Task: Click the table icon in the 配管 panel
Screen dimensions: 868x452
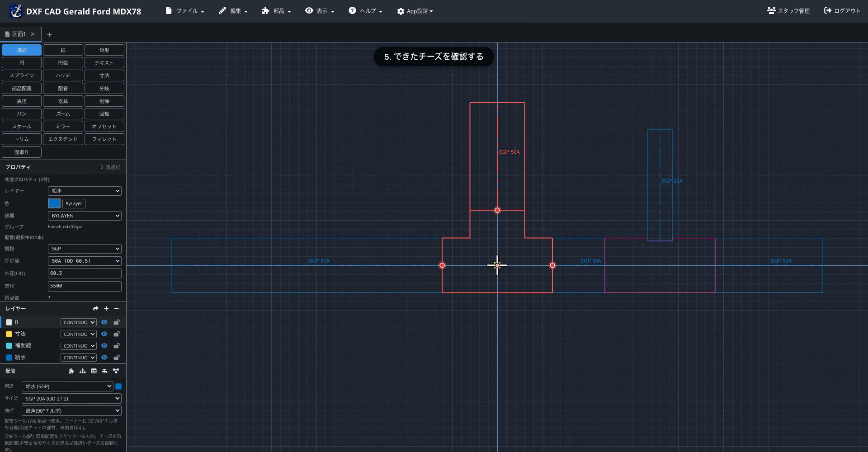Action: pyautogui.click(x=94, y=371)
